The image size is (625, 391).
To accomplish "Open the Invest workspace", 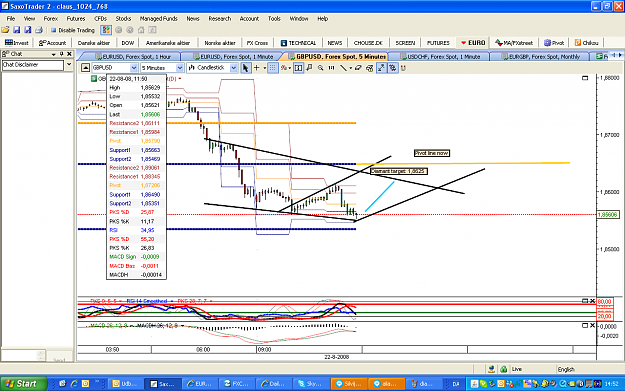I will 17,43.
